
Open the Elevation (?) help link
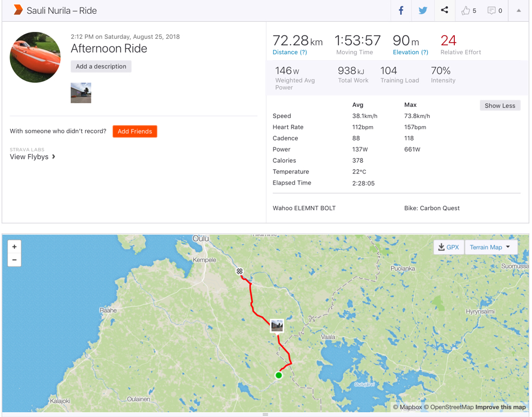point(410,52)
